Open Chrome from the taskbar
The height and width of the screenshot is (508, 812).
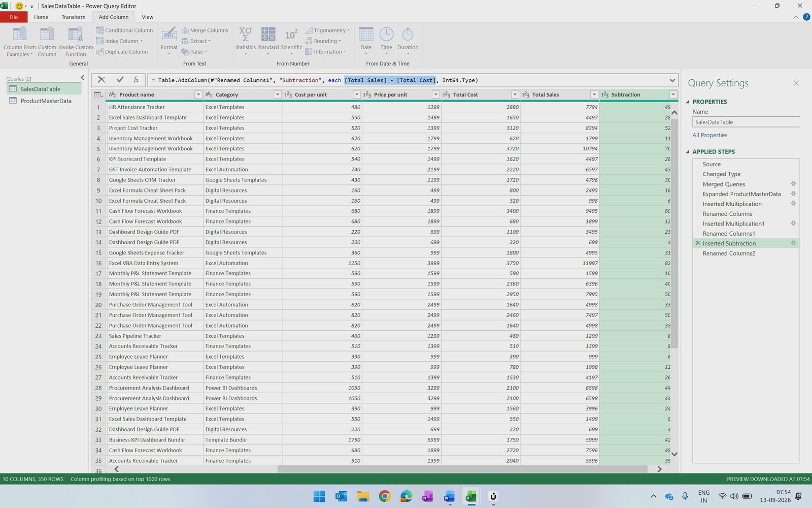pyautogui.click(x=384, y=496)
